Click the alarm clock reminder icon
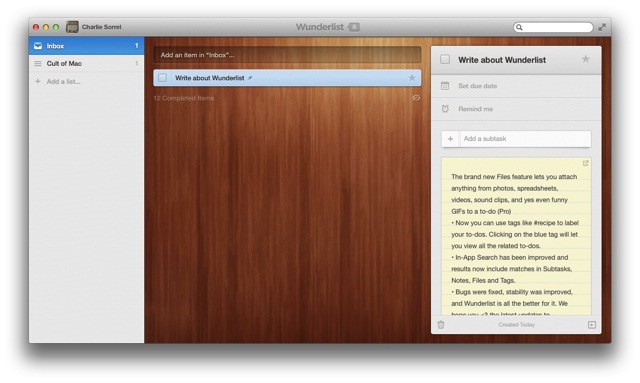This screenshot has width=640, height=383. pyautogui.click(x=445, y=109)
